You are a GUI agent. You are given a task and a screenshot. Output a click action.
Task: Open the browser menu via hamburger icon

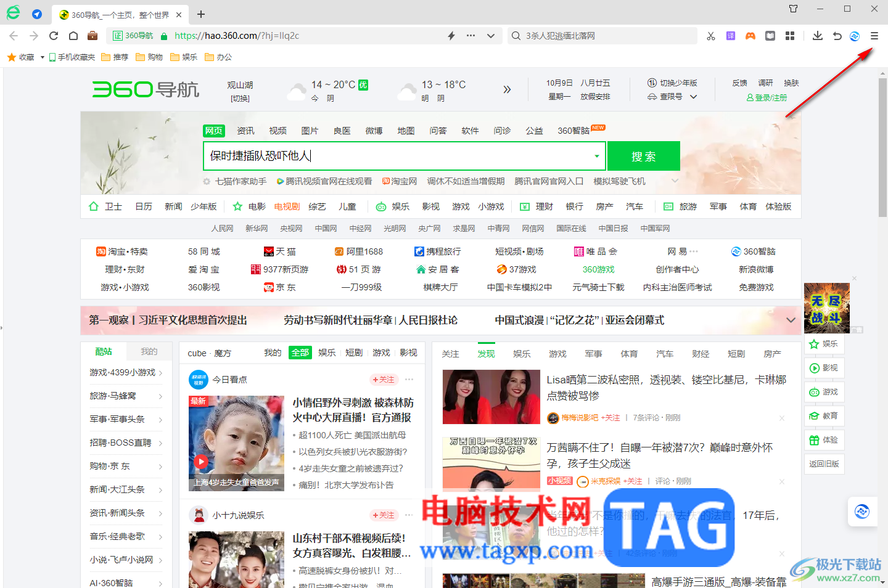click(874, 36)
